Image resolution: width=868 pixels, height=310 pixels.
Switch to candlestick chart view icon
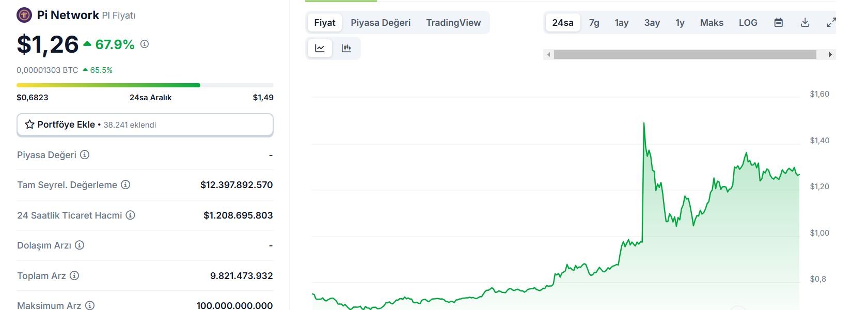[x=346, y=49]
